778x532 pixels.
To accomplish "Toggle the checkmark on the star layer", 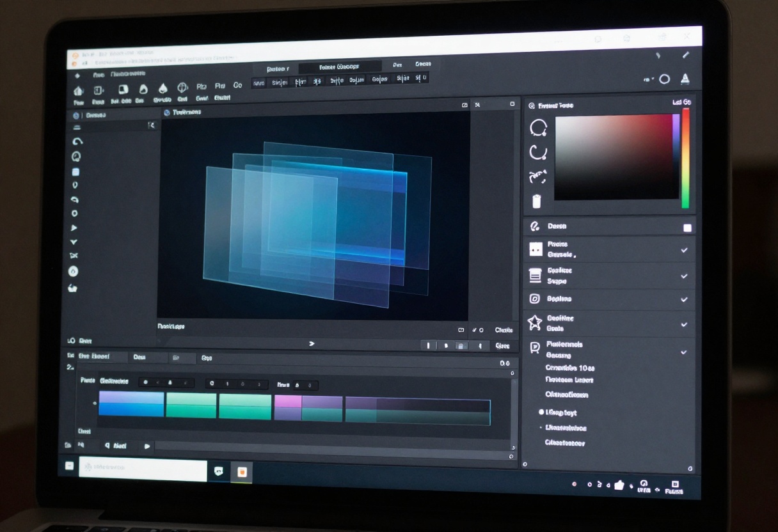I will [x=684, y=325].
